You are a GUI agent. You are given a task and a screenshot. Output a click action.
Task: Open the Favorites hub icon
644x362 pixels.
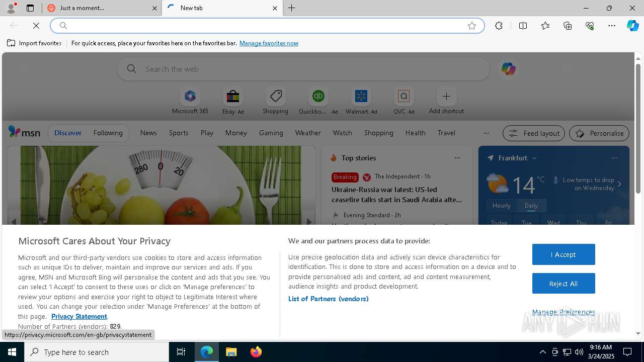click(x=545, y=26)
